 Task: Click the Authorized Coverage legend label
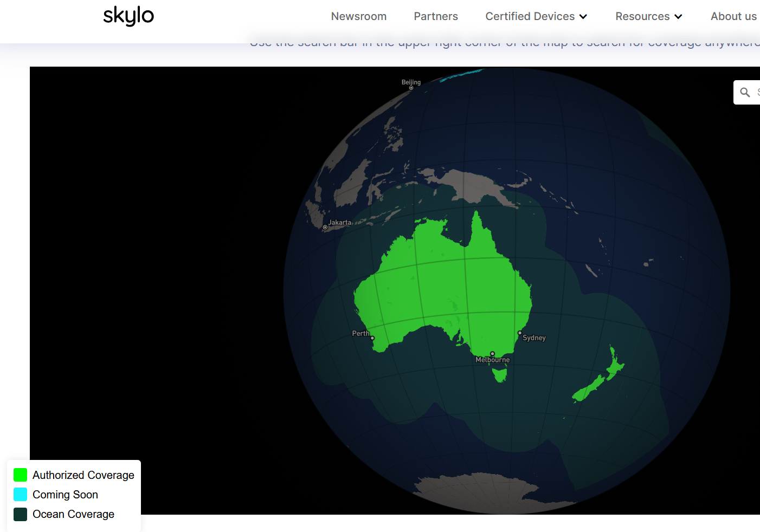(x=83, y=475)
